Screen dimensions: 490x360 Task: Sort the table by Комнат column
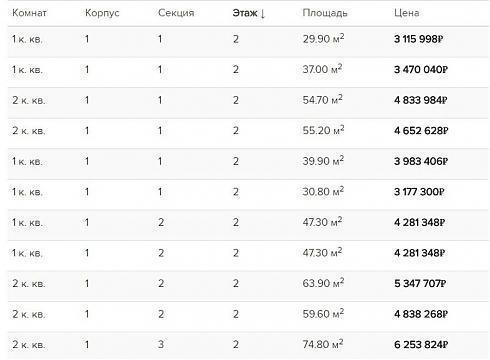29,13
